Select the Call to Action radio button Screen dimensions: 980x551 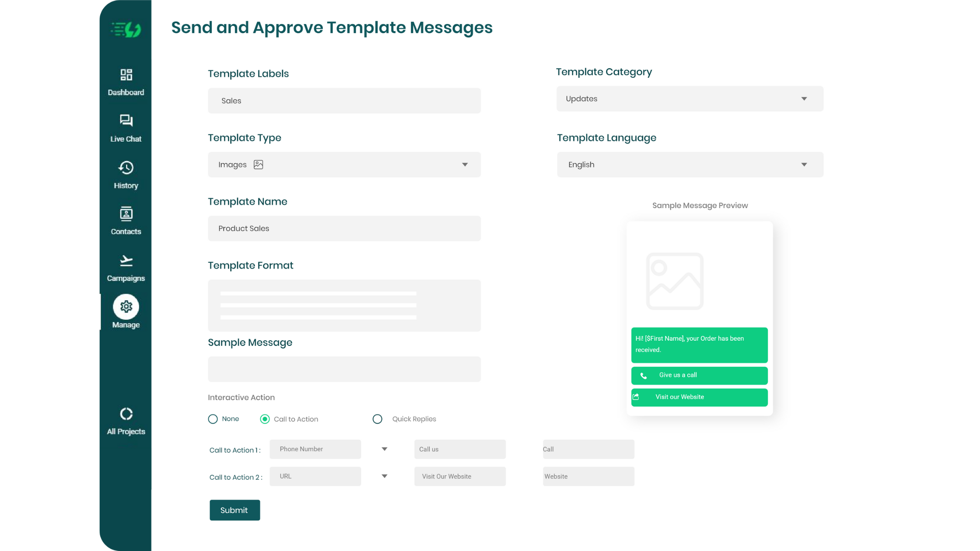(265, 419)
